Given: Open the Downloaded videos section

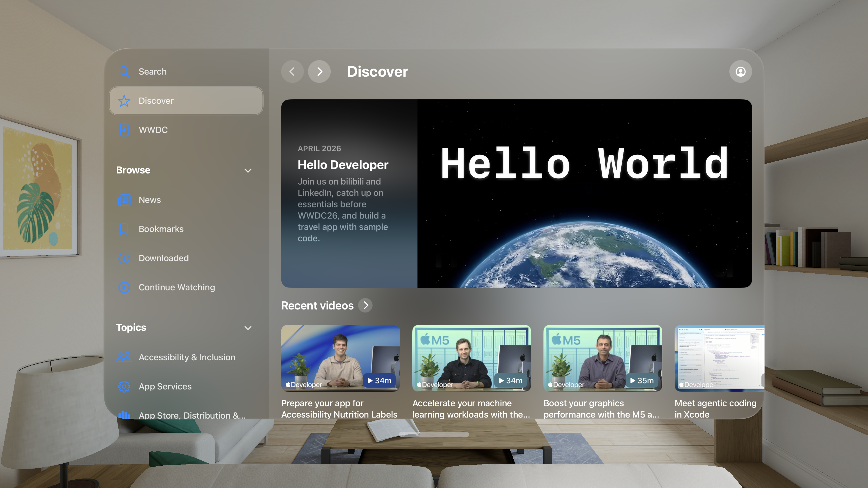Looking at the screenshot, I should click(x=186, y=258).
